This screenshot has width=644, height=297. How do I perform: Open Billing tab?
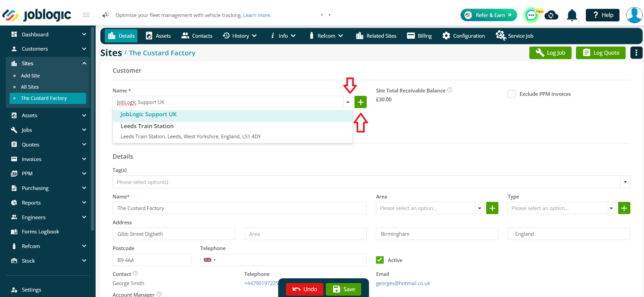pos(419,36)
